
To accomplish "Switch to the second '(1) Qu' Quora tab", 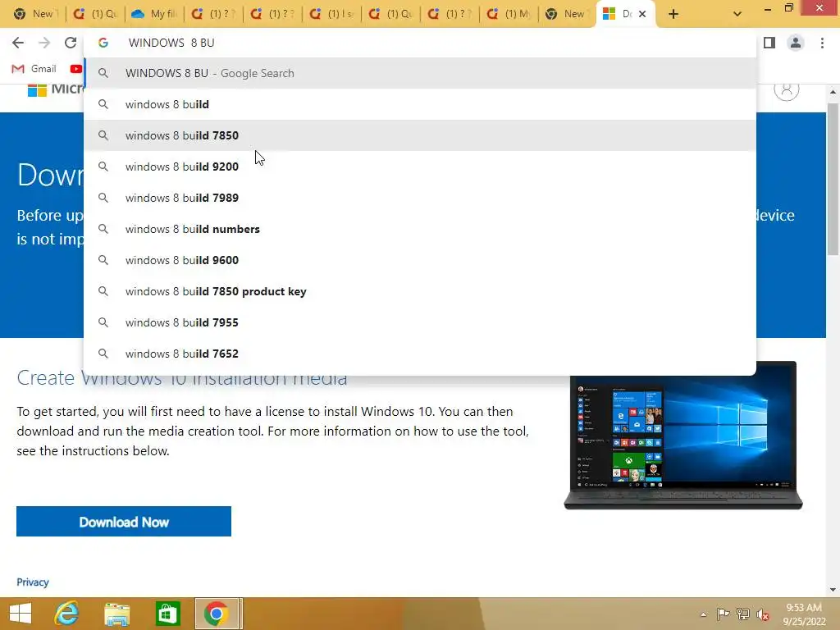I will pyautogui.click(x=392, y=14).
